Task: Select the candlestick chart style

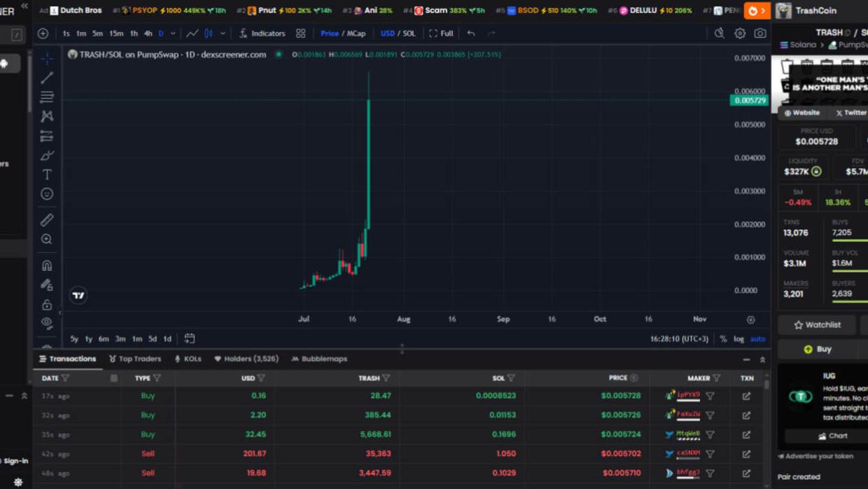Action: (x=209, y=34)
